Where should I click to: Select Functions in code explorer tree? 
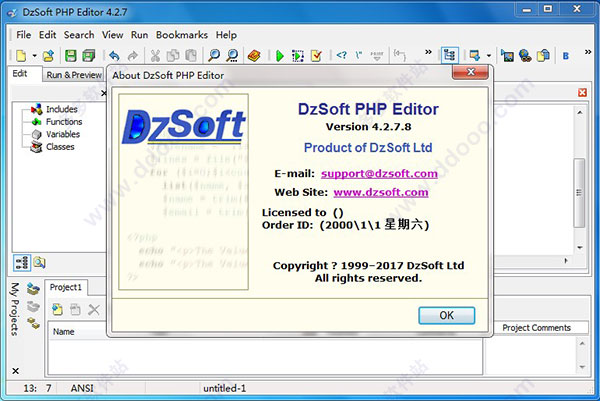pos(64,122)
